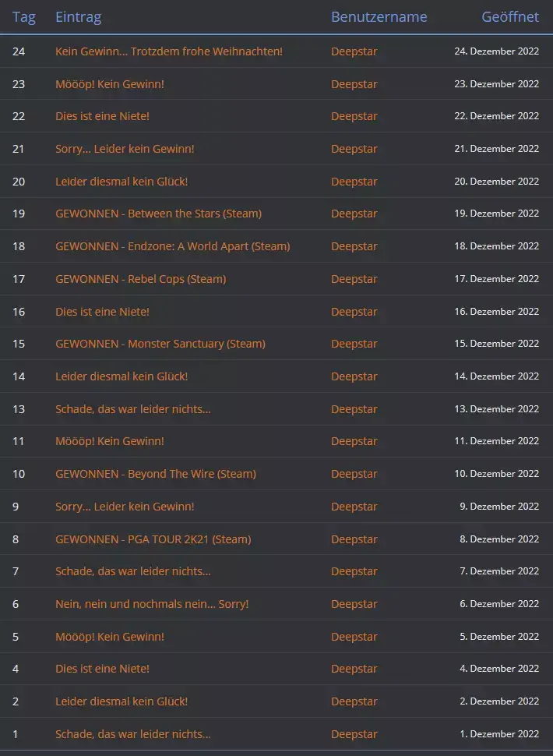Open 'Dies ist eine Niete!' on day 16
This screenshot has width=553, height=756.
tap(102, 312)
